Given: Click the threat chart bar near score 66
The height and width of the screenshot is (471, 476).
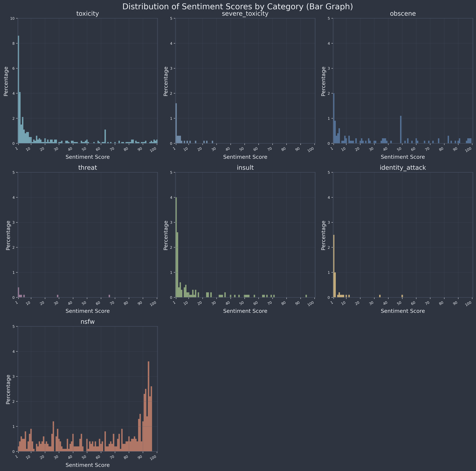Looking at the screenshot, I should pyautogui.click(x=109, y=296).
